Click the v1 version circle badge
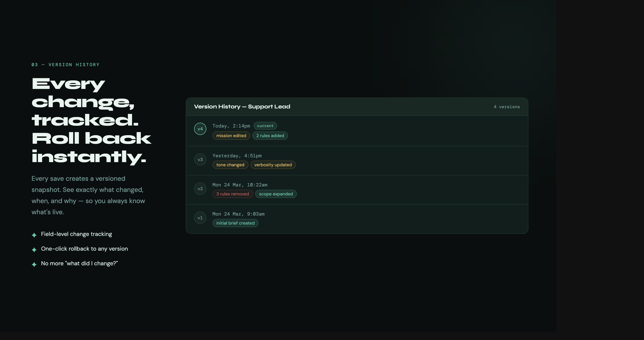 (x=200, y=218)
